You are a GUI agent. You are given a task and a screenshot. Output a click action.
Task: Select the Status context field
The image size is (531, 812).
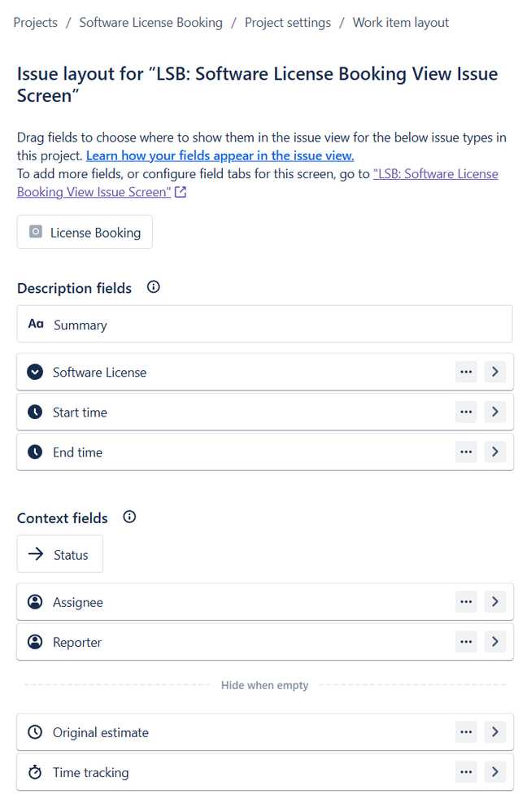pos(60,554)
